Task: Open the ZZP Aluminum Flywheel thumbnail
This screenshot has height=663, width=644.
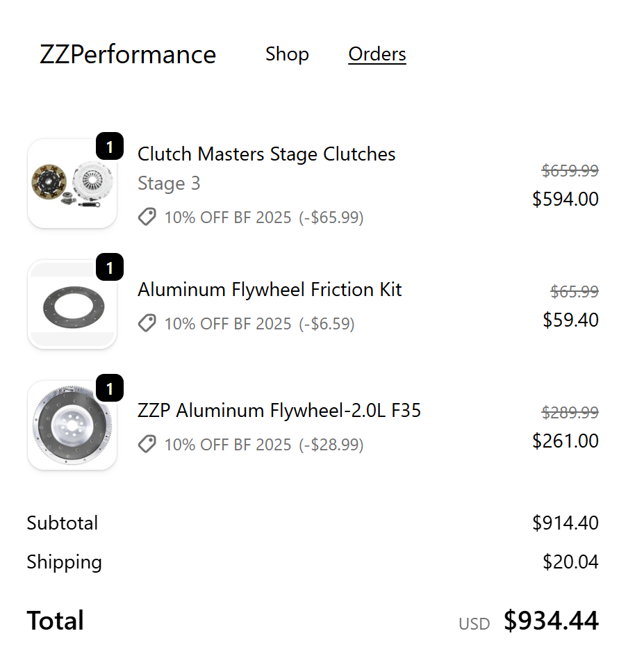Action: (72, 425)
